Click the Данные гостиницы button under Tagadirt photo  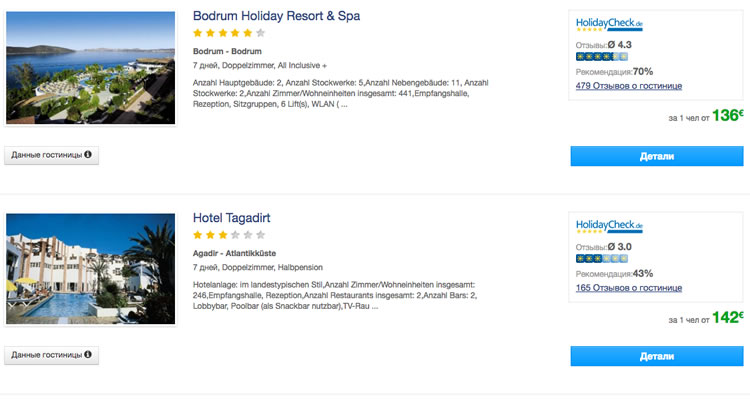pos(52,355)
